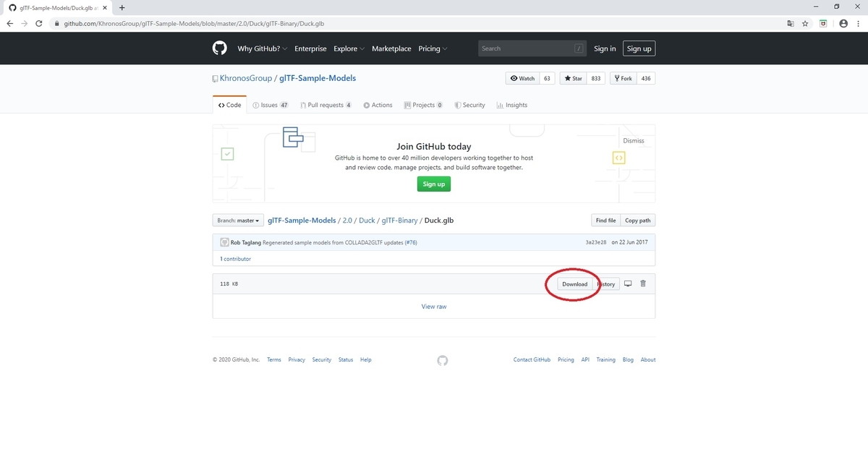Dismiss the Join GitHub today banner
The width and height of the screenshot is (868, 470).
(633, 141)
